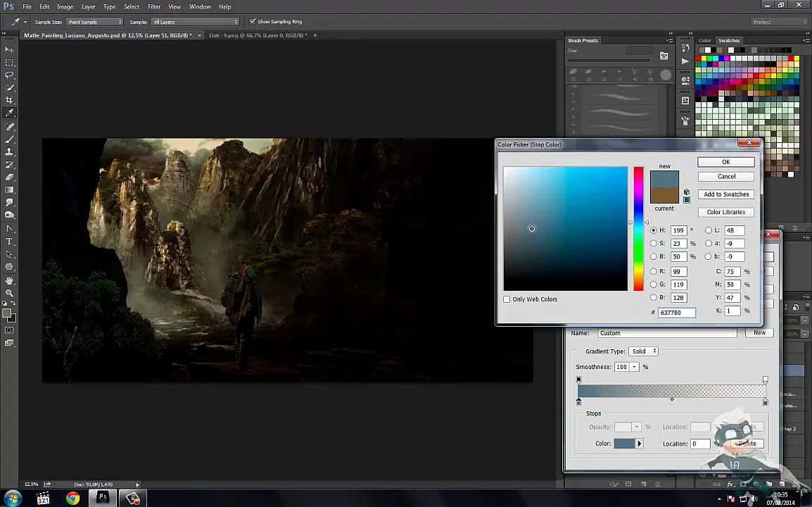Select the Pen tool
The image size is (812, 507).
click(x=9, y=229)
